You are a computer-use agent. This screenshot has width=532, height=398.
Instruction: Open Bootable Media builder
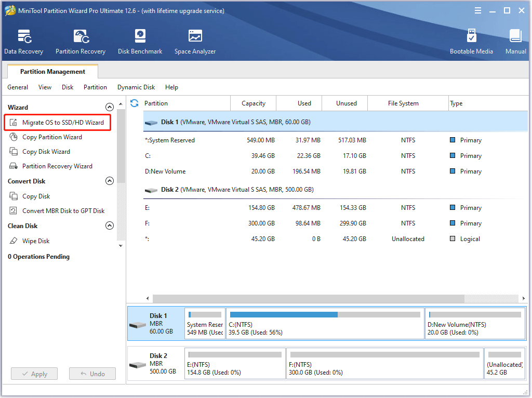tap(471, 42)
